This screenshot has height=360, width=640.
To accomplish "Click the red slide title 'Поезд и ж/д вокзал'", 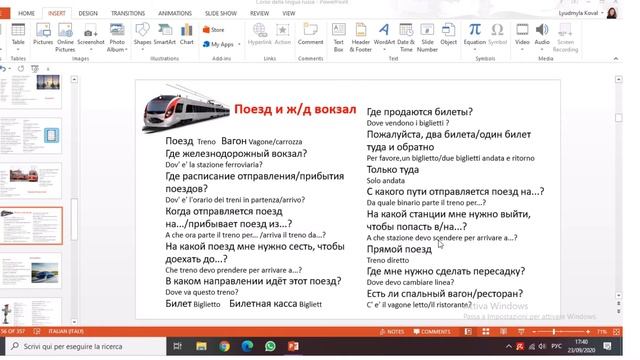I will tap(295, 109).
